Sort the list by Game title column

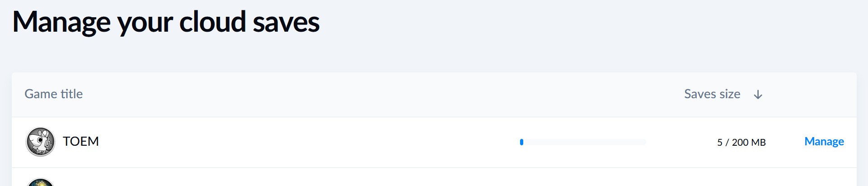click(53, 94)
